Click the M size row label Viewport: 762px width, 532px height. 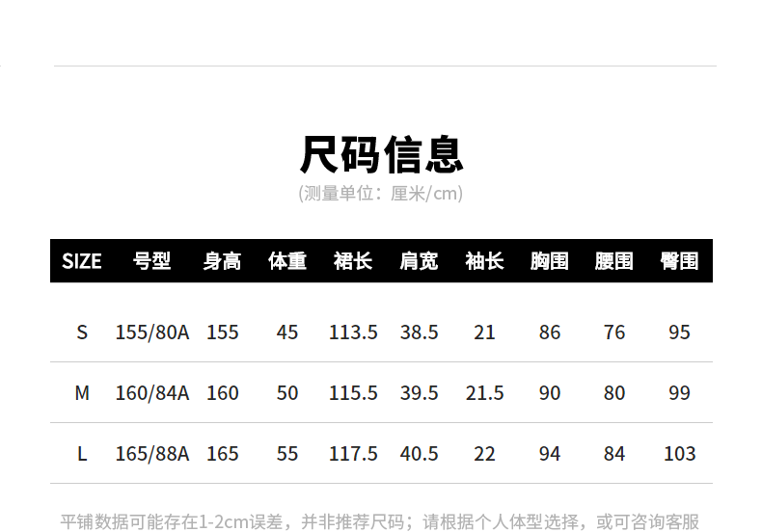coord(82,393)
